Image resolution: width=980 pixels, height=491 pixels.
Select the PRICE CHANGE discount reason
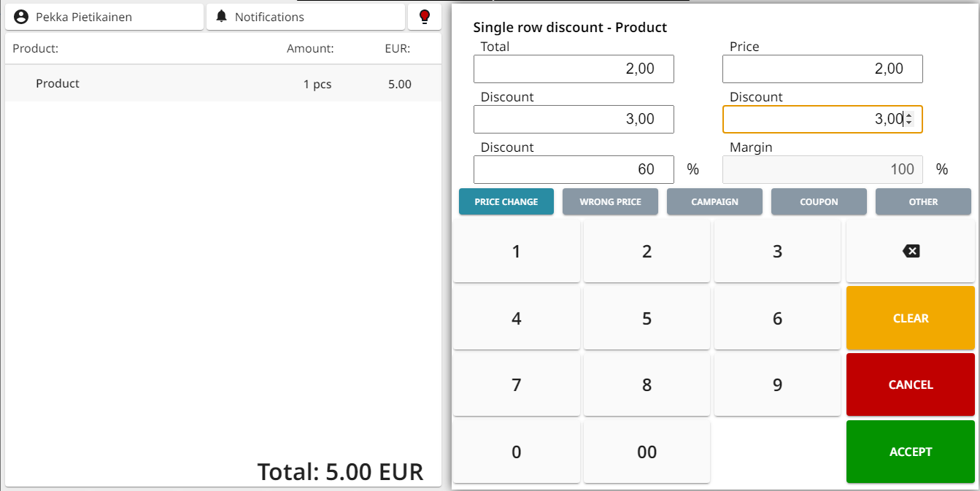506,201
